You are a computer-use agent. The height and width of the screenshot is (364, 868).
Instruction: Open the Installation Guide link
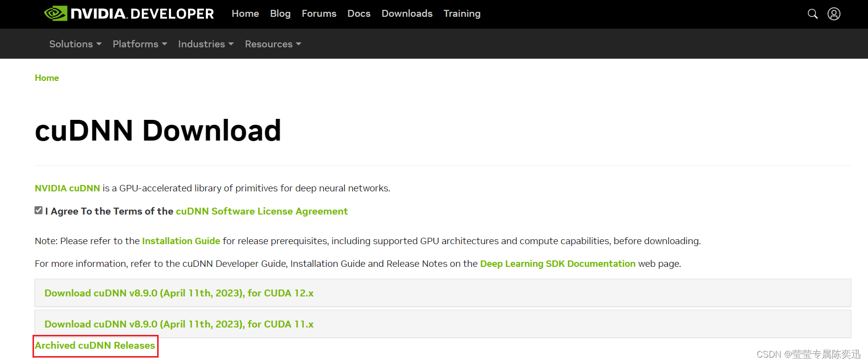tap(181, 241)
